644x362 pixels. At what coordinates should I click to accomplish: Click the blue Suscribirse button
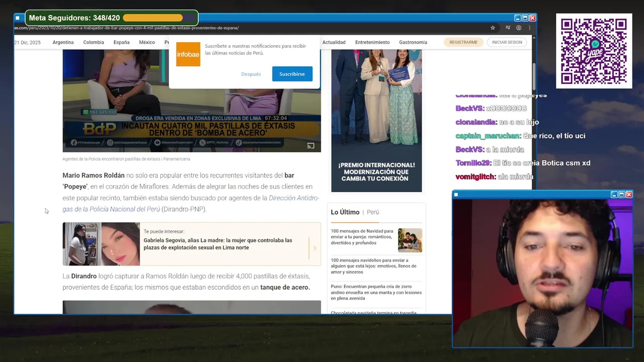[x=292, y=74]
